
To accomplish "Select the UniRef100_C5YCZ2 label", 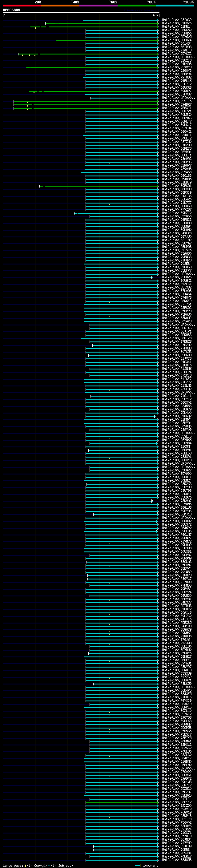I will (x=176, y=54).
